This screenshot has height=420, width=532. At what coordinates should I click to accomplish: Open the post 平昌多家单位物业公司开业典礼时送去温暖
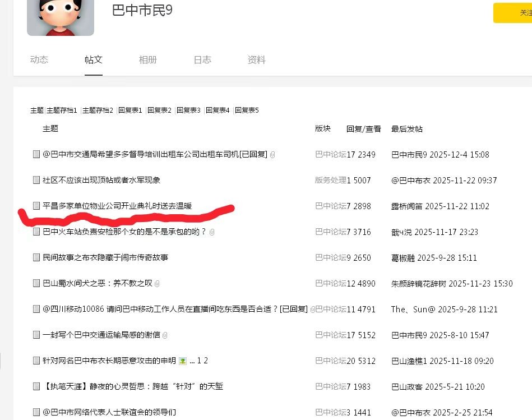117,206
